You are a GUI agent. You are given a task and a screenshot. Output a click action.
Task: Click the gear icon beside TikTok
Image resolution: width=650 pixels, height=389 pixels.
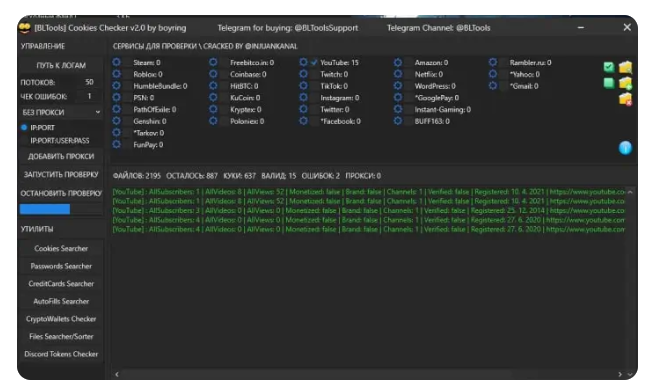point(303,86)
